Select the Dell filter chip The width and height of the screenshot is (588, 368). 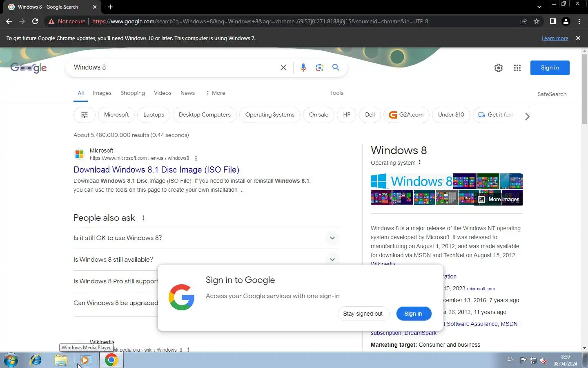[x=370, y=115]
